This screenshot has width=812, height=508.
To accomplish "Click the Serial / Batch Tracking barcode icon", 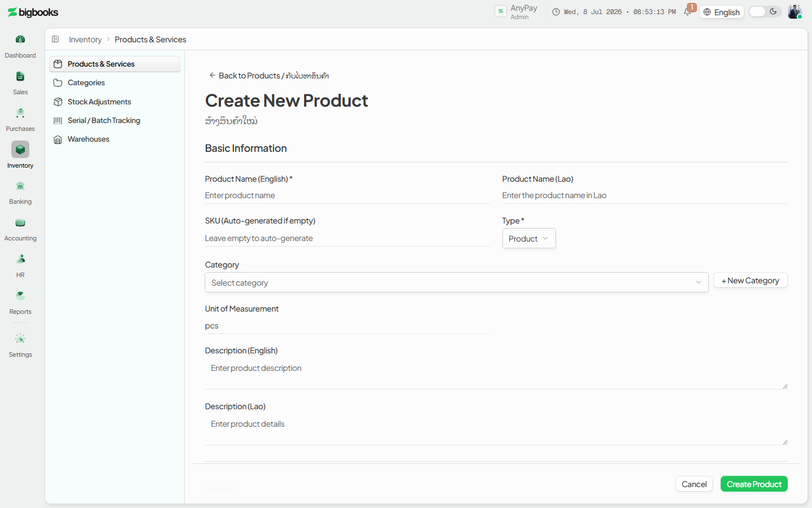I will click(x=58, y=120).
